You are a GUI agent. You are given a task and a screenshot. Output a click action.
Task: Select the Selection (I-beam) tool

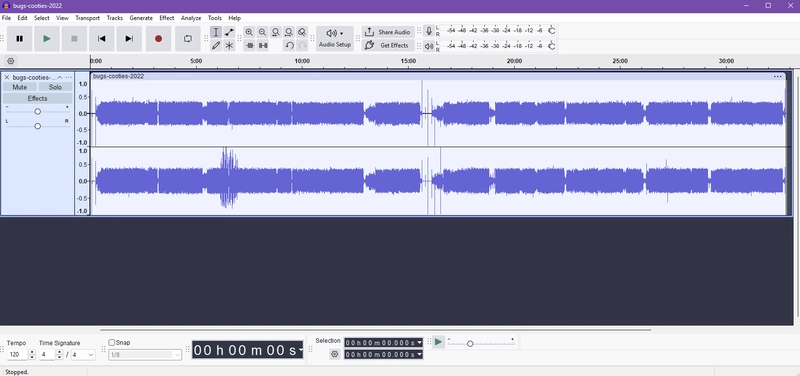coord(216,32)
